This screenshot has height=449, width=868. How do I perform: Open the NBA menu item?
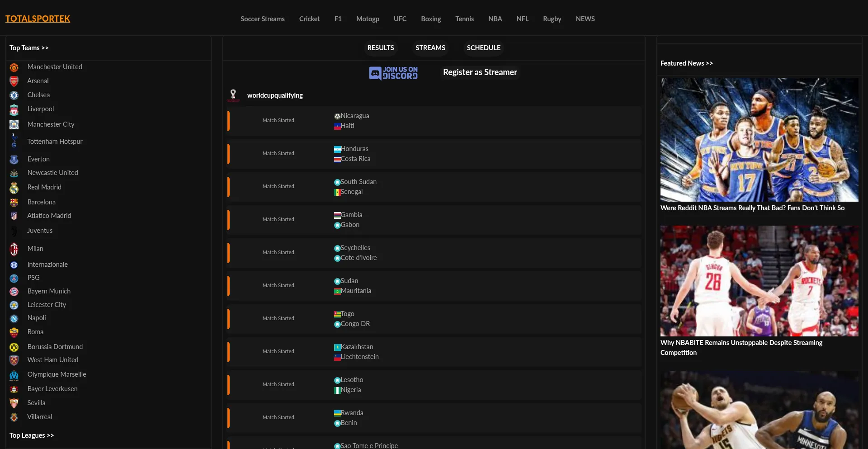tap(495, 19)
